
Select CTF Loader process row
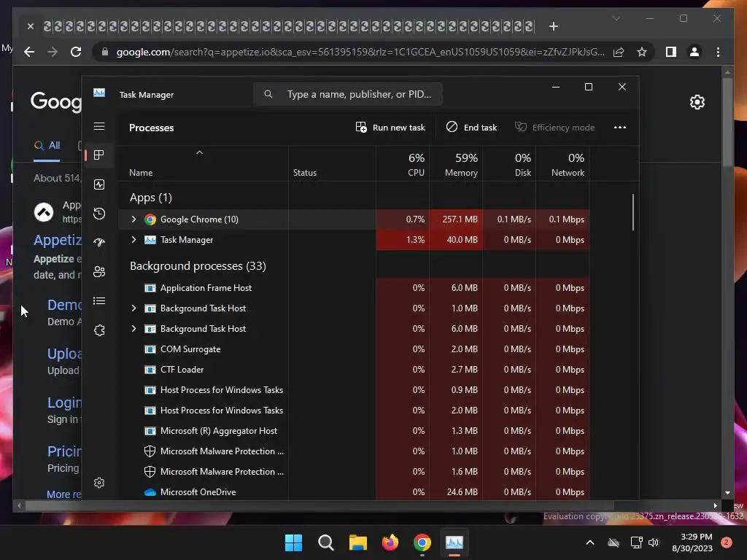coord(354,370)
